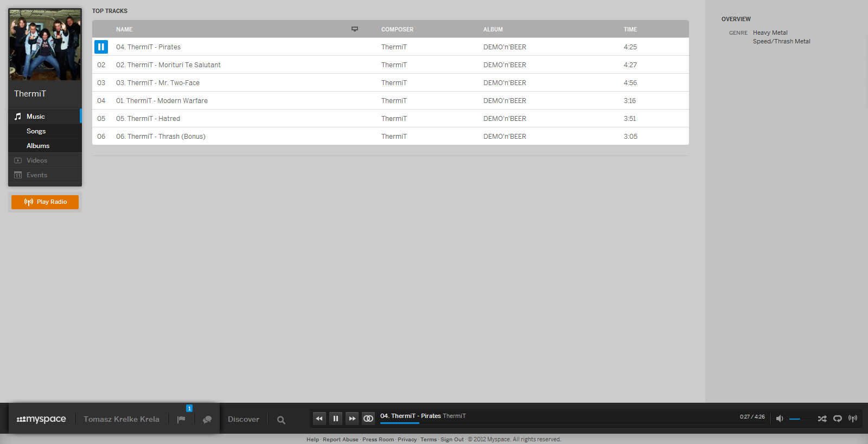Open the DEMO'n'BEER album in the Hatred row
Screen dimensions: 868x444
pyautogui.click(x=505, y=119)
